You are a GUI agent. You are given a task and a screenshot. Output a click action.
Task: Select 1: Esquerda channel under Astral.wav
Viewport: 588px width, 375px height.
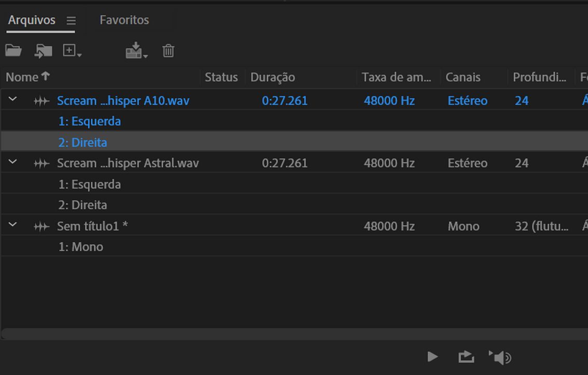point(90,184)
